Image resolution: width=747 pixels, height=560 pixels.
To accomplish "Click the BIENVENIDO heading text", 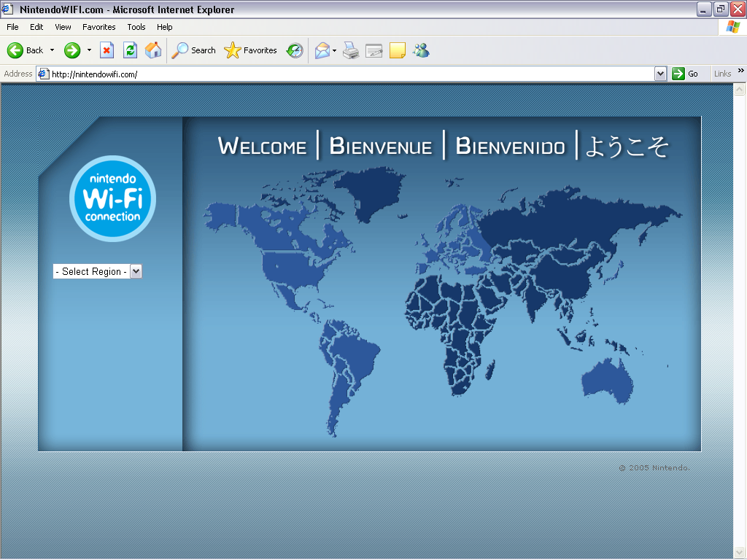I will [x=510, y=146].
